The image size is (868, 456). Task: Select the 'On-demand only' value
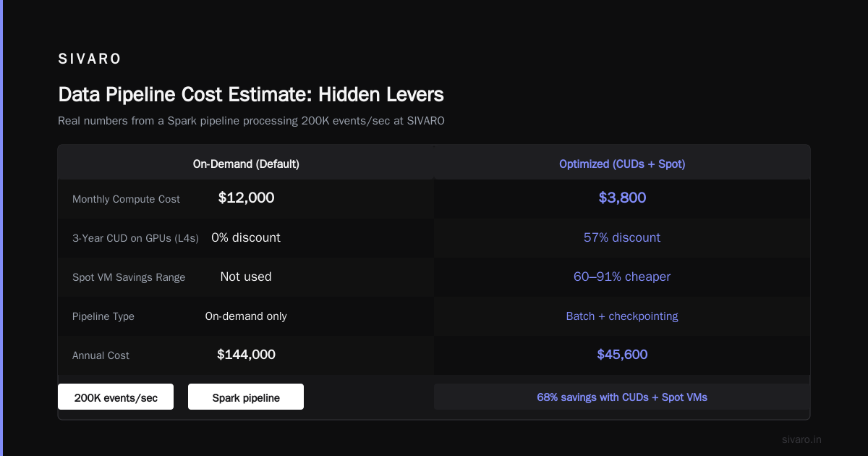pyautogui.click(x=246, y=316)
